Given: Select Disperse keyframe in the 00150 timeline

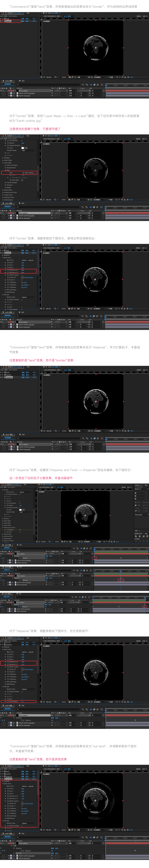Looking at the screenshot, I should pyautogui.click(x=145, y=607).
